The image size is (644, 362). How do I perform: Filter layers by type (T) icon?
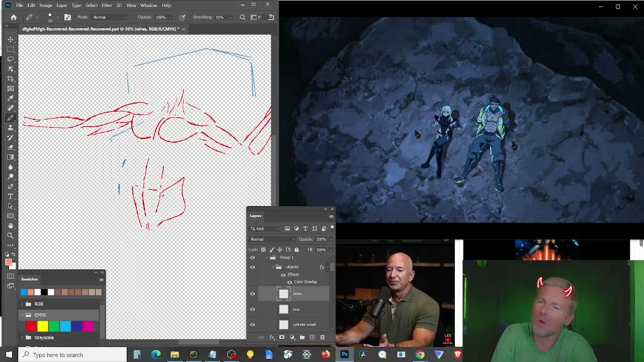(305, 229)
